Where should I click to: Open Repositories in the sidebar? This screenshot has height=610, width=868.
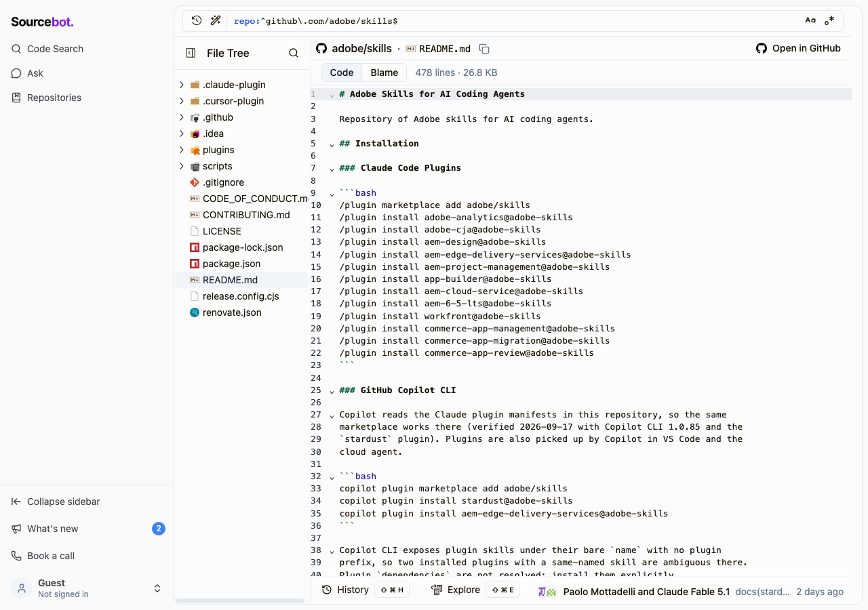pyautogui.click(x=46, y=98)
